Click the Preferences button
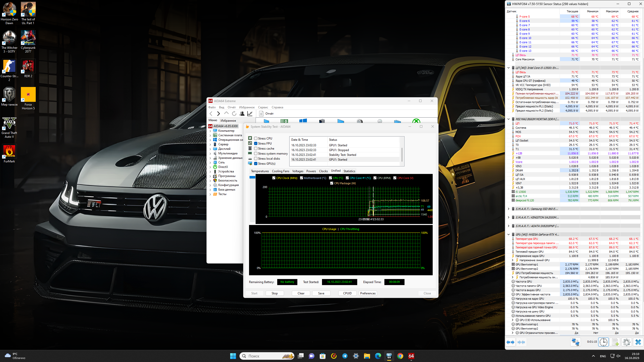This screenshot has height=362, width=644. click(x=368, y=293)
